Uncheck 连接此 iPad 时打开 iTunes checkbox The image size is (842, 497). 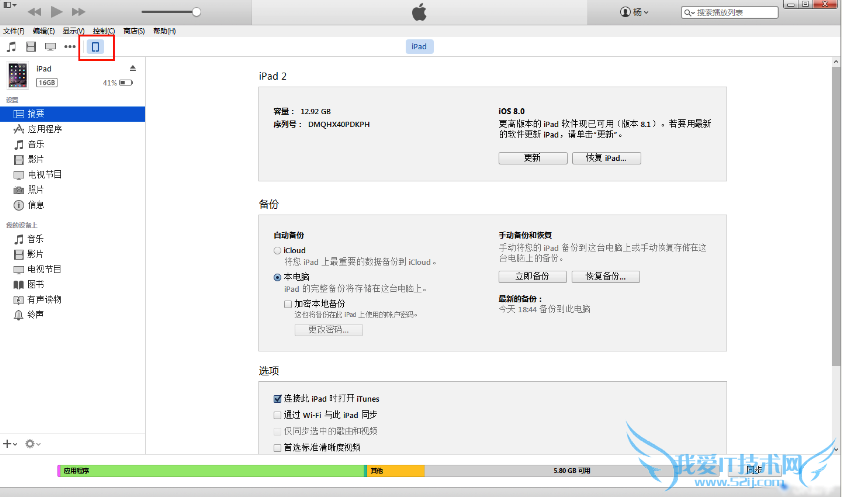click(x=277, y=398)
